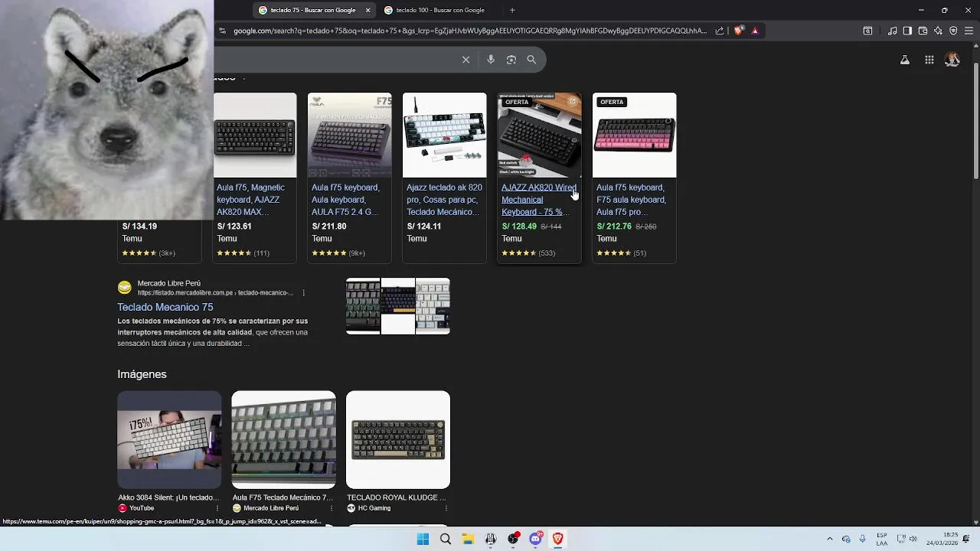Image resolution: width=980 pixels, height=551 pixels.
Task: Open options menu for Royal Kludge image result
Action: coord(446,508)
